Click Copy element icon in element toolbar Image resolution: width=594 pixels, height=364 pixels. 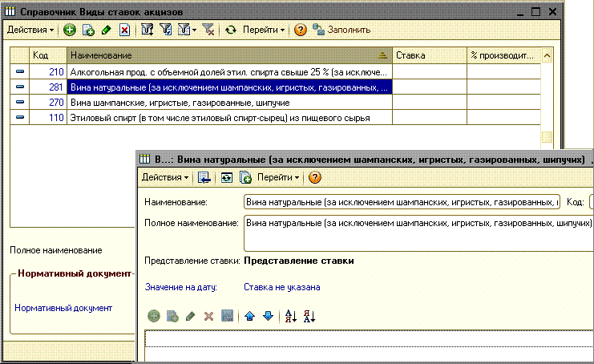[245, 177]
